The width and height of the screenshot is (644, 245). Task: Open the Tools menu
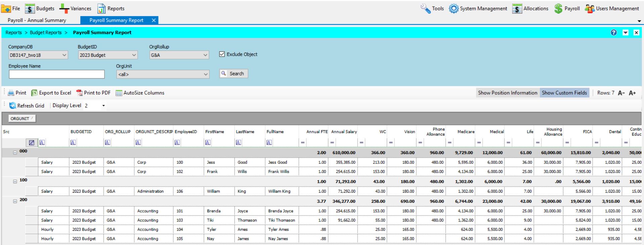[432, 9]
